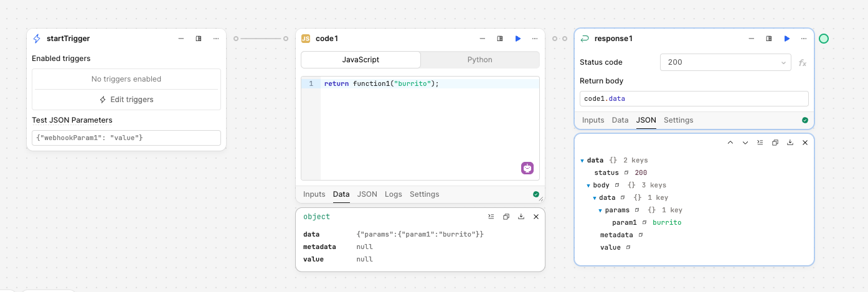
Task: Collapse the top-level data node
Action: (x=582, y=161)
